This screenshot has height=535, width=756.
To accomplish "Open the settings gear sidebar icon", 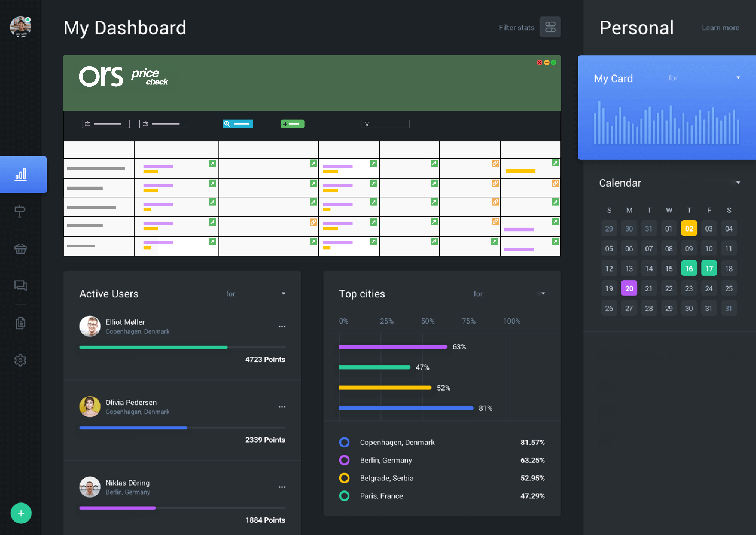I will point(20,360).
